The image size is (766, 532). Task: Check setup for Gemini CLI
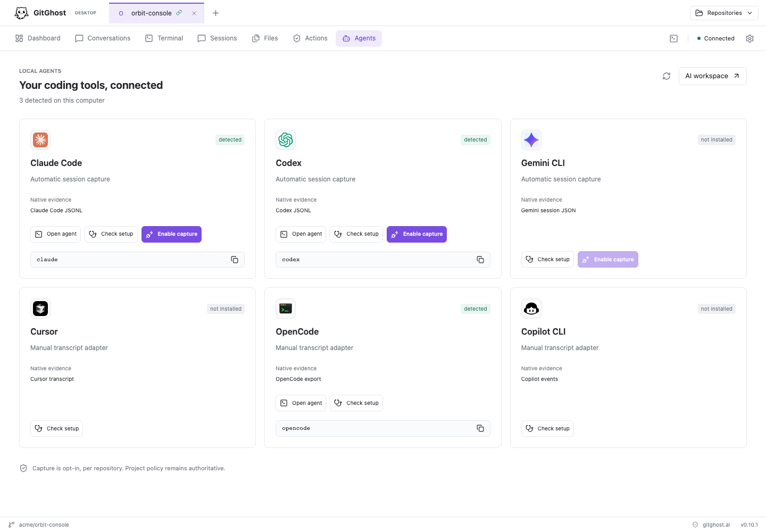(547, 260)
